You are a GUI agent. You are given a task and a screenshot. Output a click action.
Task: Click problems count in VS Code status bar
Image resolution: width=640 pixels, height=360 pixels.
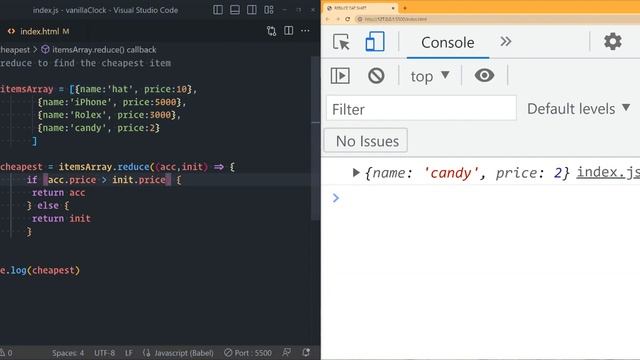(6, 353)
